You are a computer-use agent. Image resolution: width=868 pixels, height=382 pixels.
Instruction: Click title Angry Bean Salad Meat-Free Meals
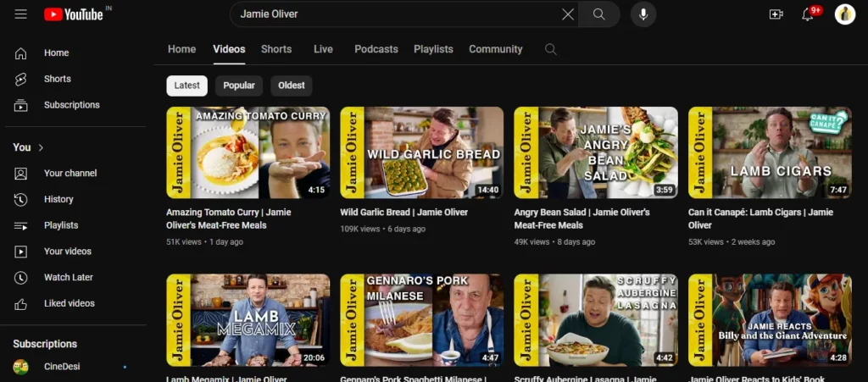tap(581, 219)
